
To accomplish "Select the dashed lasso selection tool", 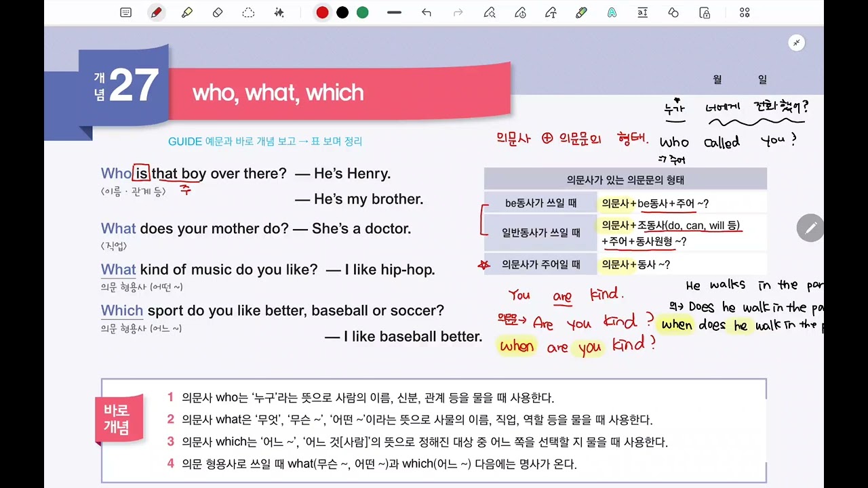I will pyautogui.click(x=248, y=12).
